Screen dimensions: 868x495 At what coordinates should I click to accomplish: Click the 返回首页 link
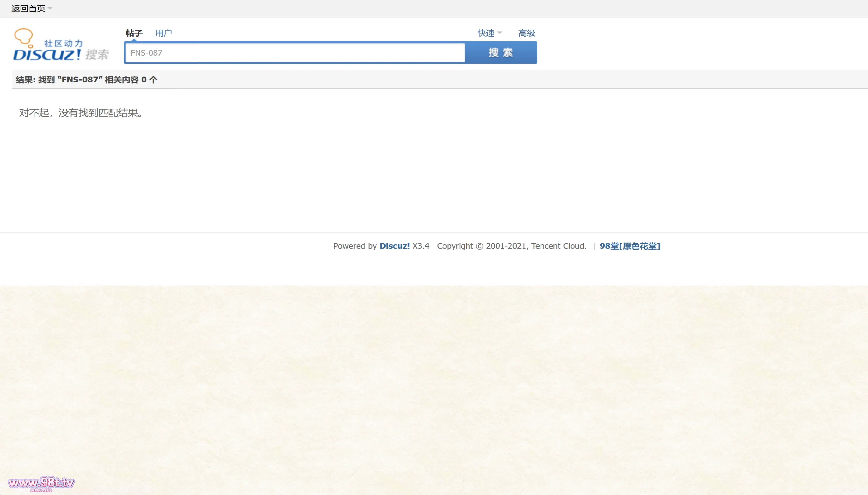tap(28, 9)
